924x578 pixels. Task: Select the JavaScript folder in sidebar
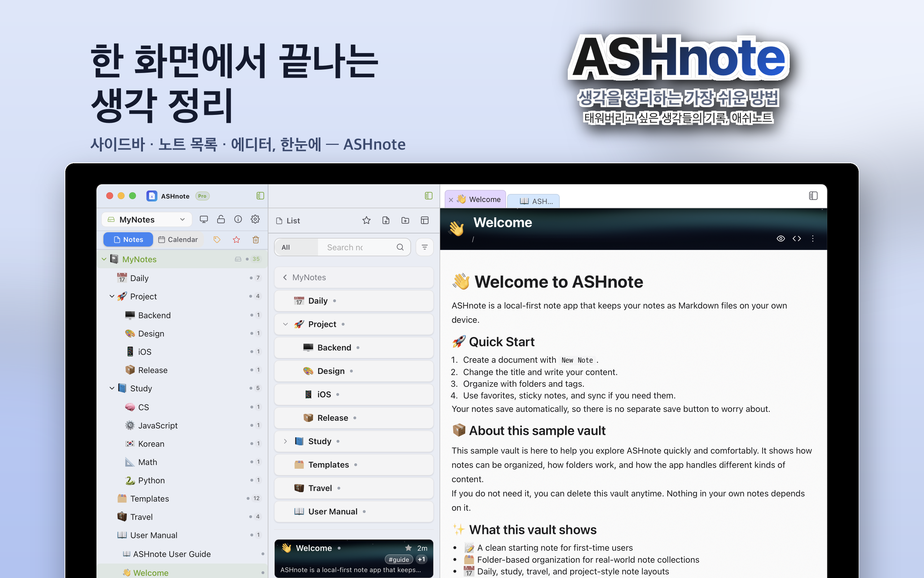[183, 426]
